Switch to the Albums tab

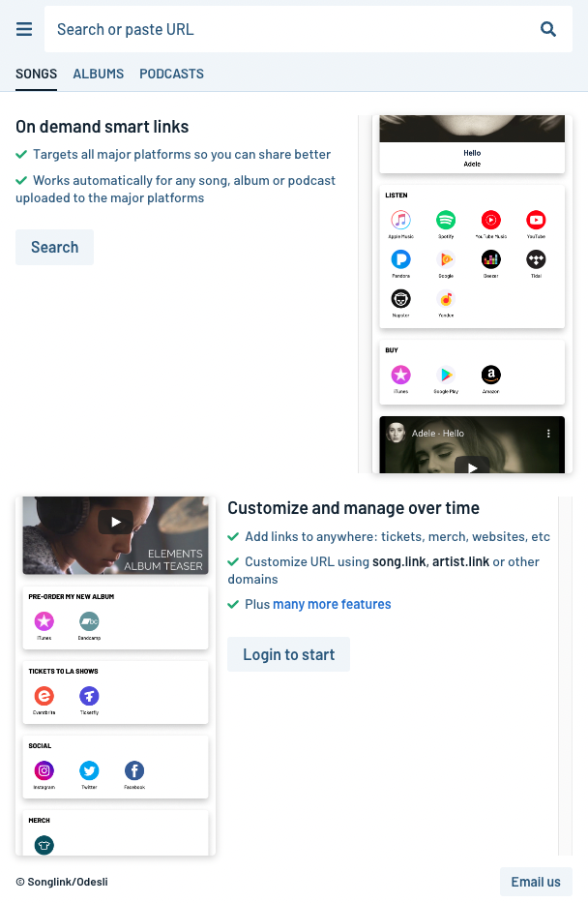[99, 74]
